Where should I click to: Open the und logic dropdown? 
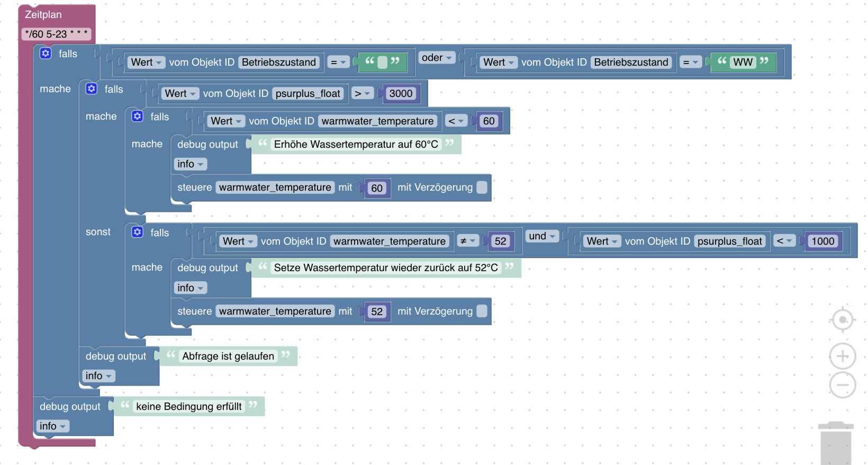click(542, 236)
